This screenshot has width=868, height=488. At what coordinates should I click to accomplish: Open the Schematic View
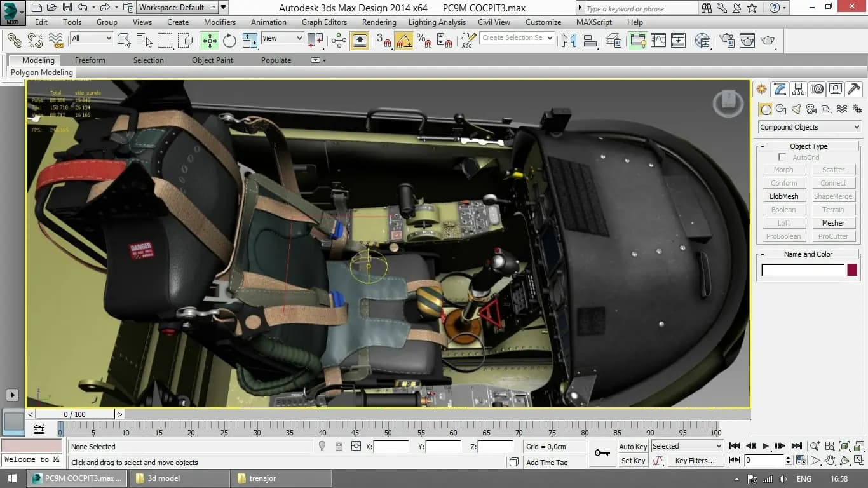679,40
